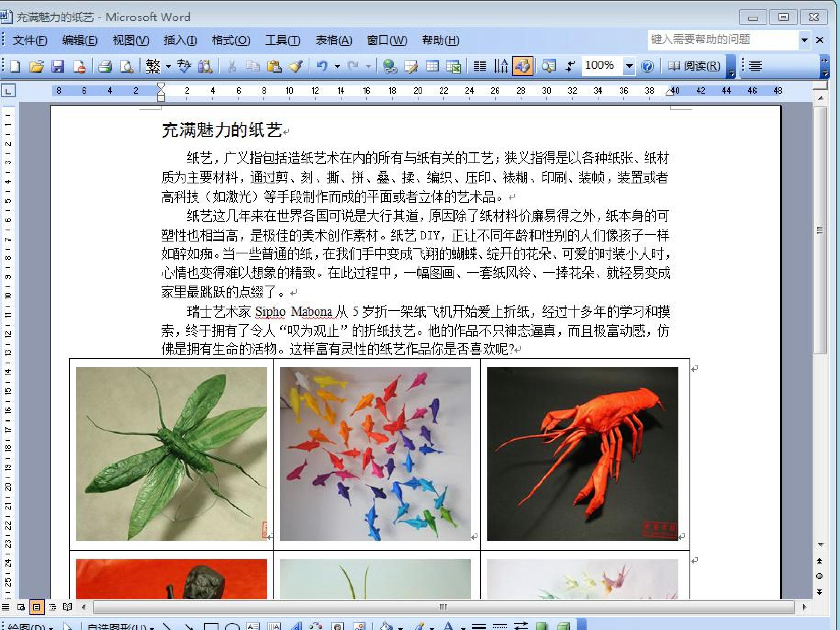Click the vertical scrollbar down arrow

pos(820,545)
